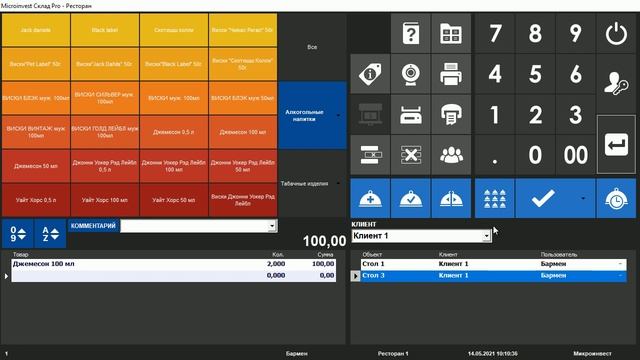640x360 pixels.
Task: Click the scale device icon
Action: point(411,114)
